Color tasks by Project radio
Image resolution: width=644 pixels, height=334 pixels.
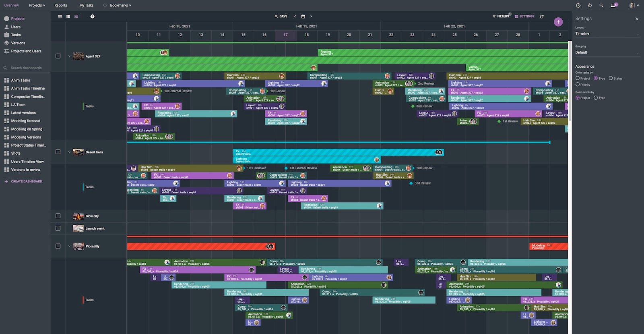tap(578, 78)
